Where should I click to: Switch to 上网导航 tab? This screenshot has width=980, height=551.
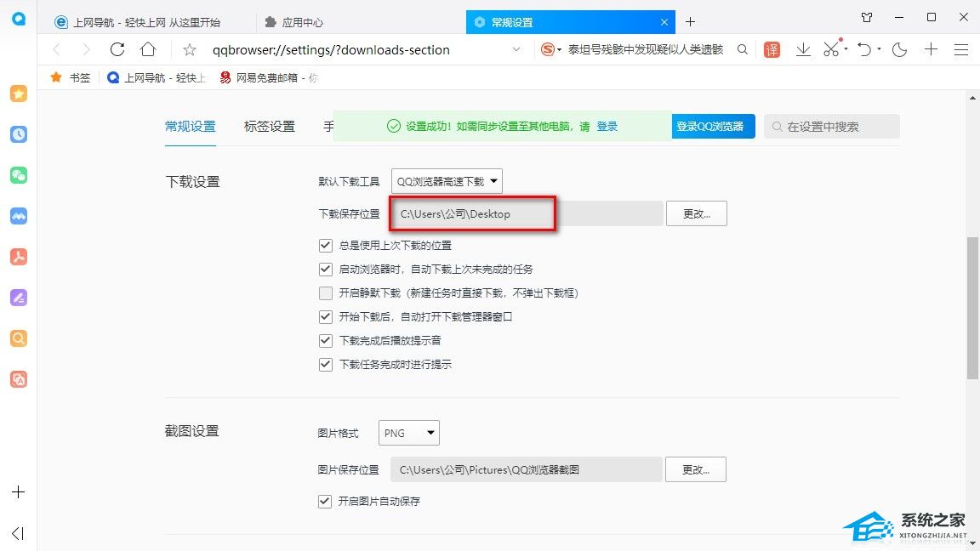coord(147,22)
